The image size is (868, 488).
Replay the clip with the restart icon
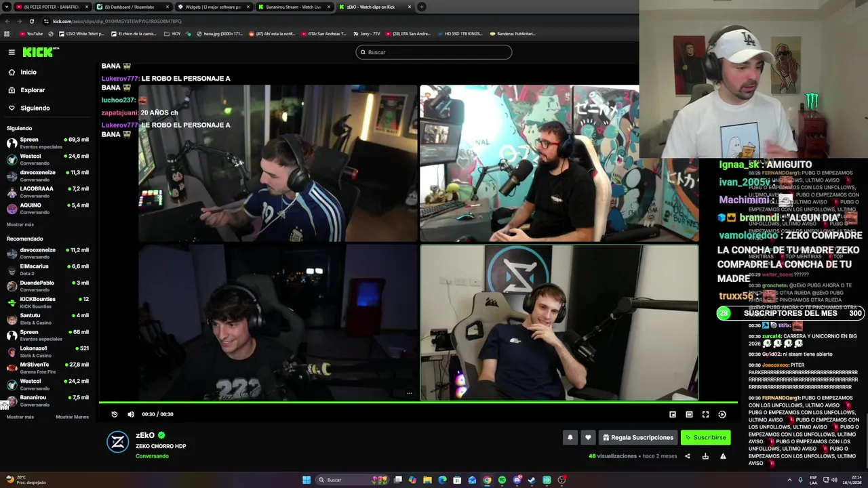115,414
